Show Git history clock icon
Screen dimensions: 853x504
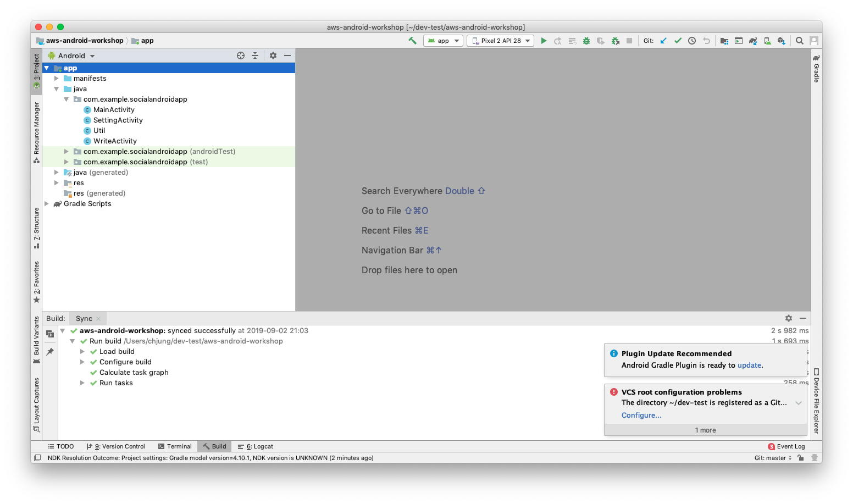[692, 41]
